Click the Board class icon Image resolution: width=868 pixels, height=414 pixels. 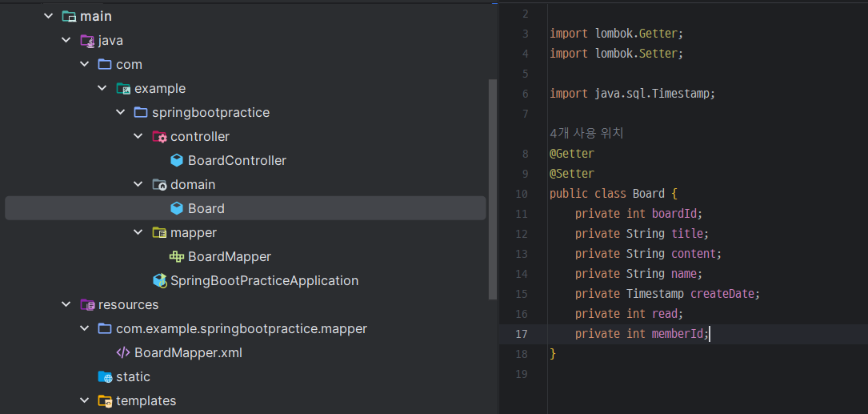[177, 208]
